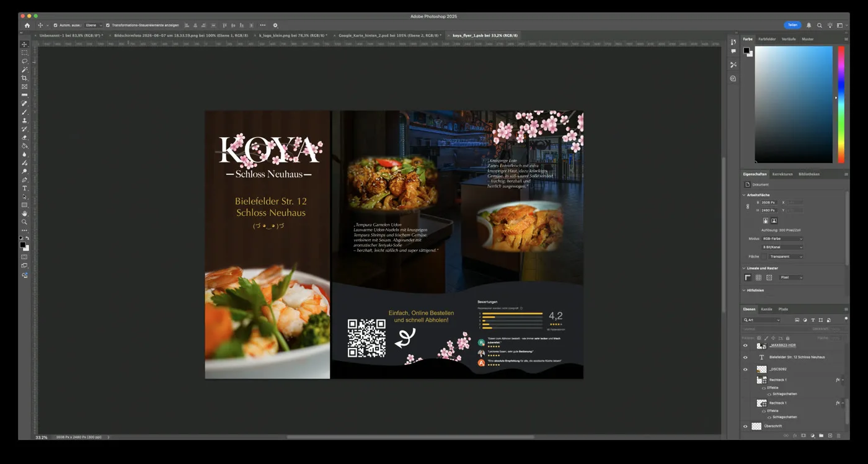Select the Eraser tool
This screenshot has height=464, width=868.
tap(25, 137)
